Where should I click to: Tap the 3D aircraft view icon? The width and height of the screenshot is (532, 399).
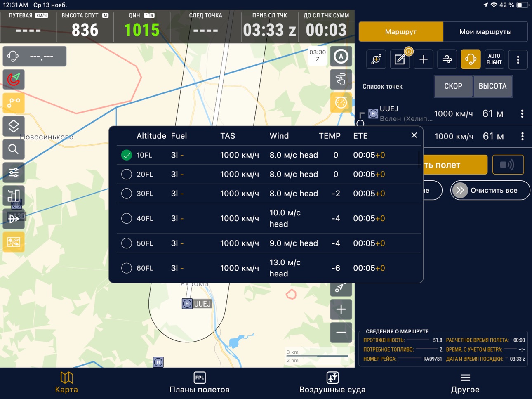click(14, 219)
